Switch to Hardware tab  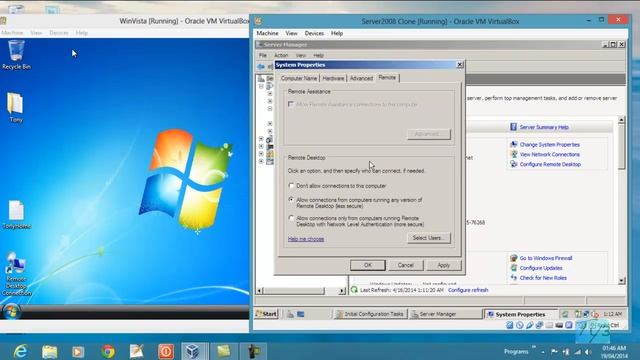333,78
